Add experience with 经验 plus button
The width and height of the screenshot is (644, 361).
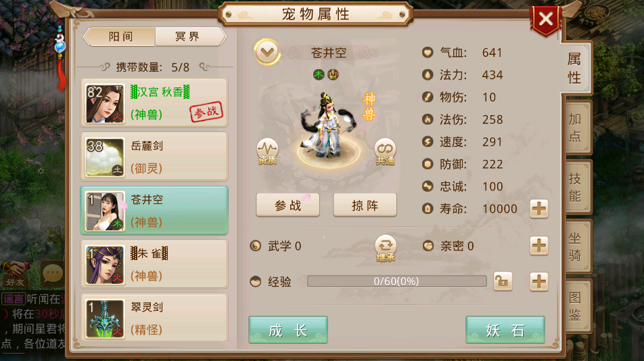(x=539, y=282)
